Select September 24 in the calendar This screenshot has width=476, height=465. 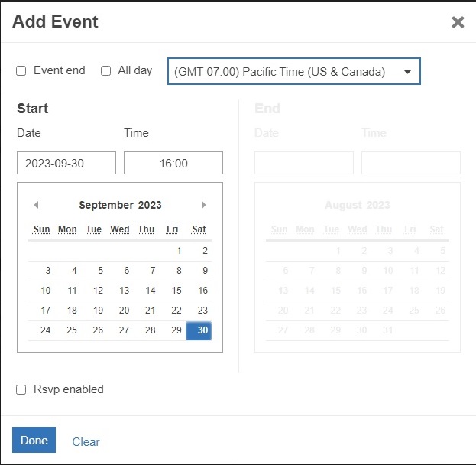(46, 330)
